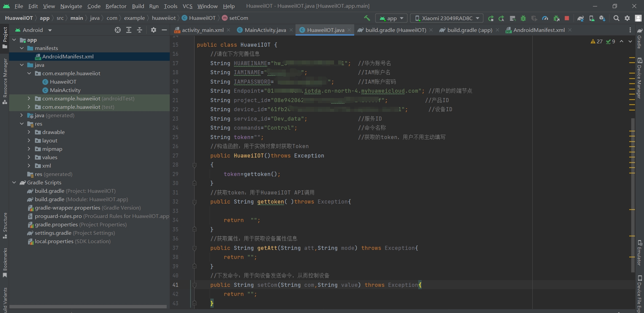Screen dimensions: 644x313
Task: Open the SDK Manager icon
Action: pos(602,18)
